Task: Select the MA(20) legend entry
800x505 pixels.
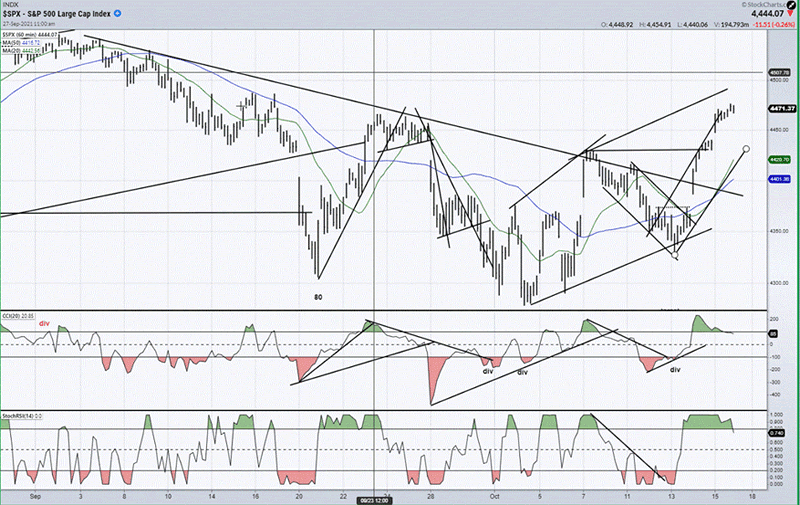Action: click(x=21, y=50)
